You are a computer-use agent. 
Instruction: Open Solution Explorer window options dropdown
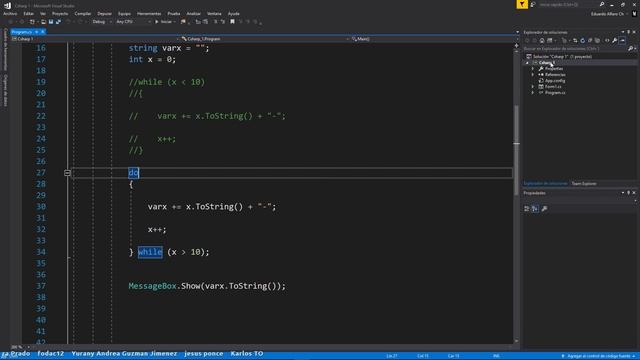click(623, 32)
